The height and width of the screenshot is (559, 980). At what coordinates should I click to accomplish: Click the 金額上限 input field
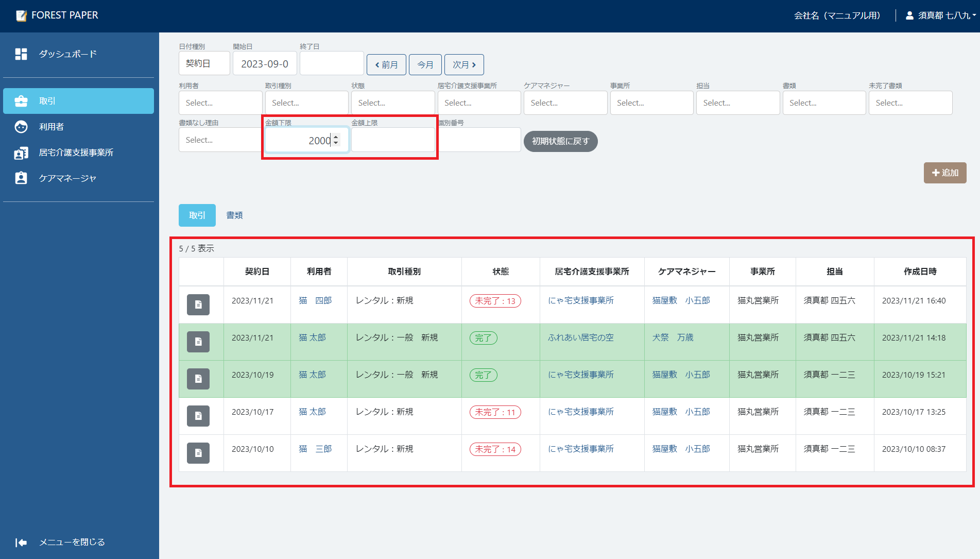point(392,140)
